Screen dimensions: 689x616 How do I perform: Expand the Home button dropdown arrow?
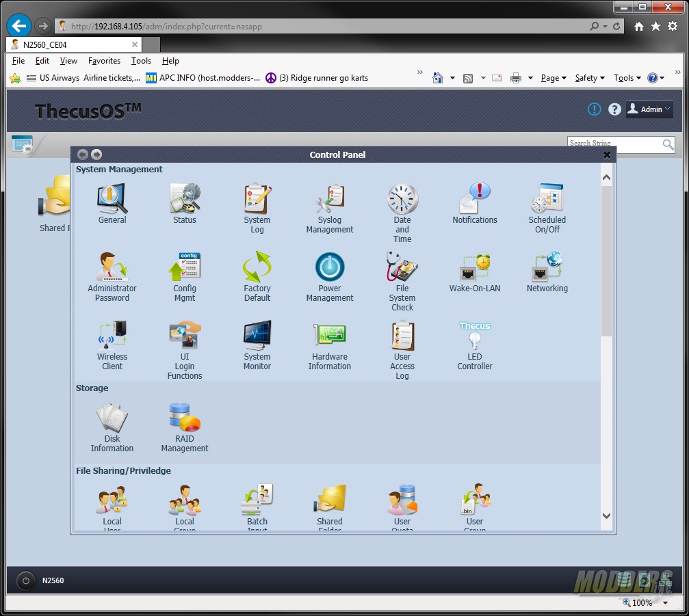point(452,78)
